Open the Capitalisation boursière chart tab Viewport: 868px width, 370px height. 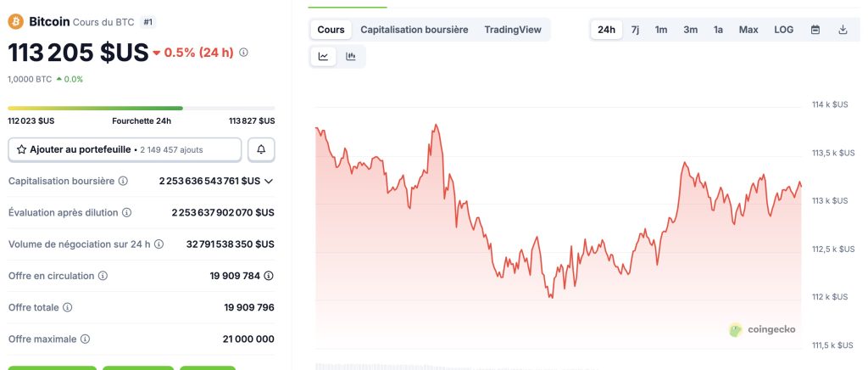414,30
